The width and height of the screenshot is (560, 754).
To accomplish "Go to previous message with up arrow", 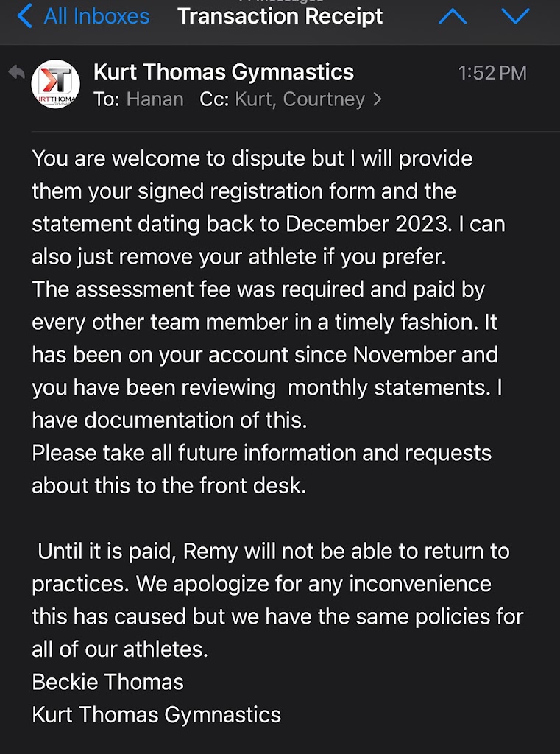I will (453, 16).
